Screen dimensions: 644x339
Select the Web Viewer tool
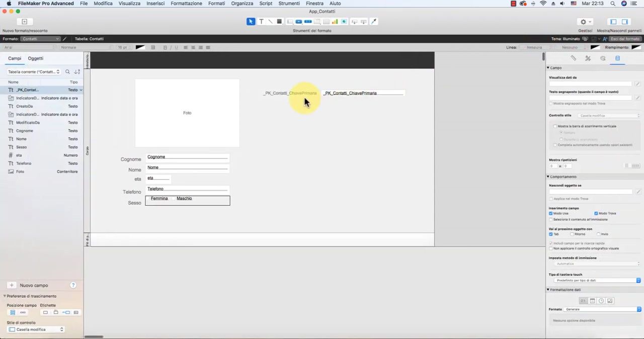[344, 22]
